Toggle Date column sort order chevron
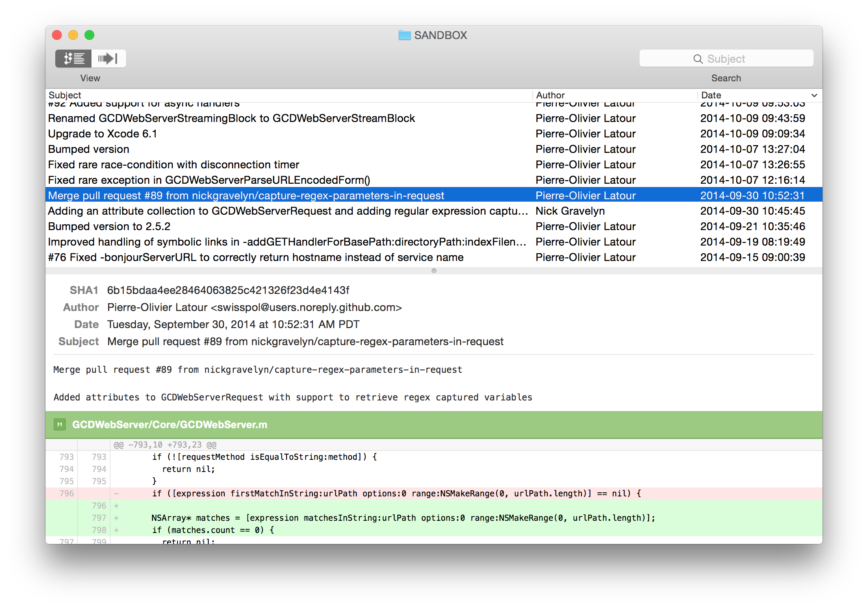 [x=814, y=95]
